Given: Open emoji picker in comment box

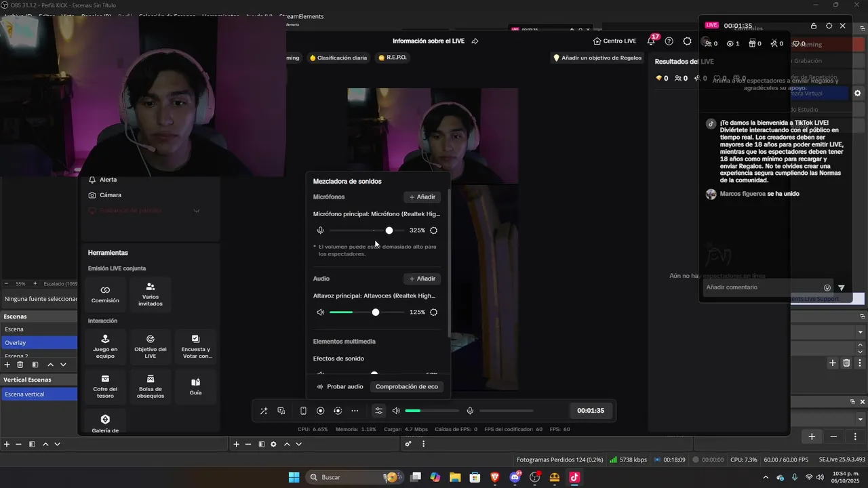Looking at the screenshot, I should tap(827, 287).
